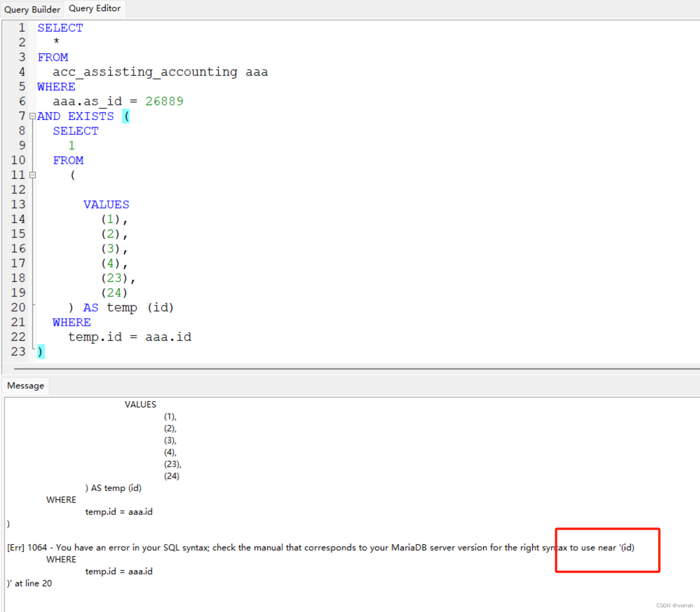Click 'AS temp (id)' on line 20
Screen dimensions: 700x612
click(x=129, y=308)
